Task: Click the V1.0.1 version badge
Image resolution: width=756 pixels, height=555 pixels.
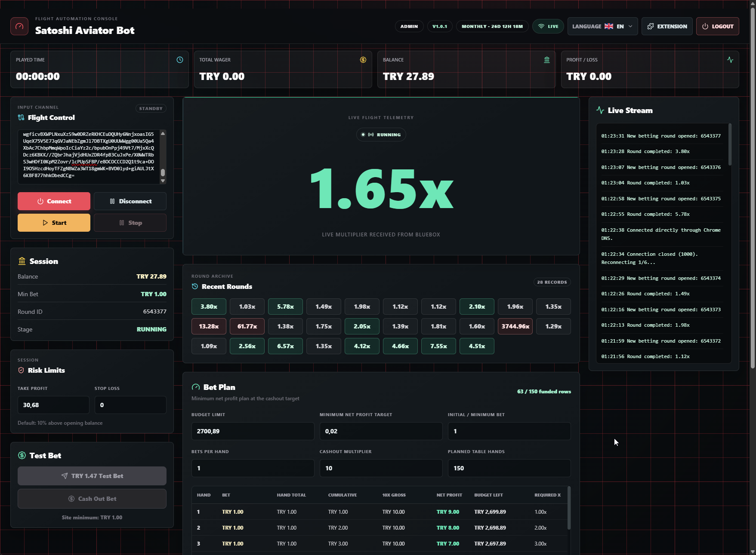Action: coord(440,26)
